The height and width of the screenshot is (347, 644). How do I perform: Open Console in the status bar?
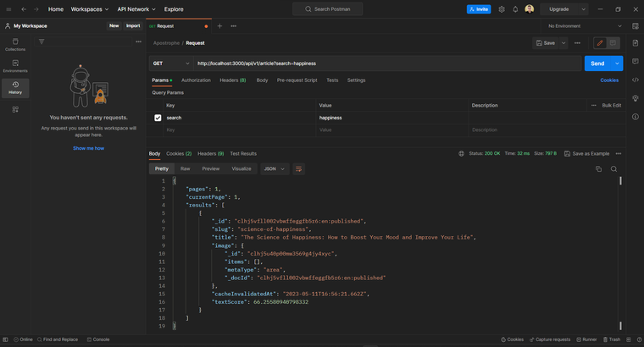98,339
